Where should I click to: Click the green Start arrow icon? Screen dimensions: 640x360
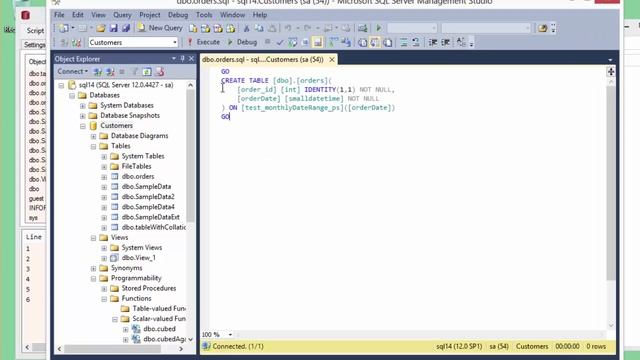pos(378,28)
